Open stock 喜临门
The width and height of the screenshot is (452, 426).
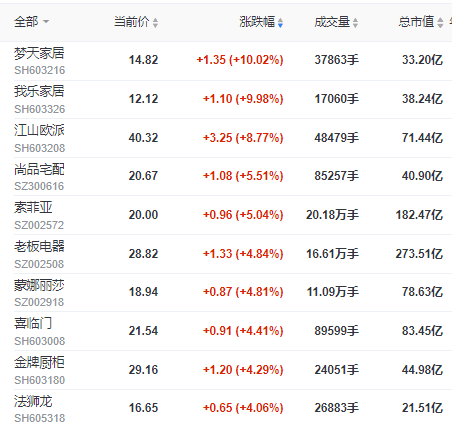33,323
